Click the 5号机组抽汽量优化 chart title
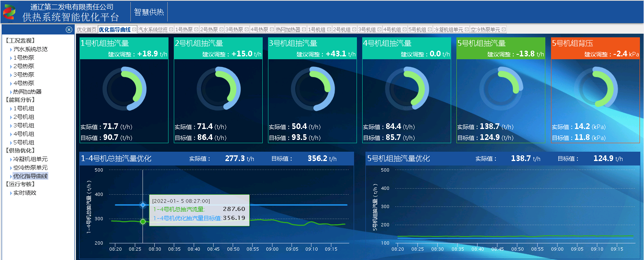Screen dimensions: 644x260 tap(398, 158)
